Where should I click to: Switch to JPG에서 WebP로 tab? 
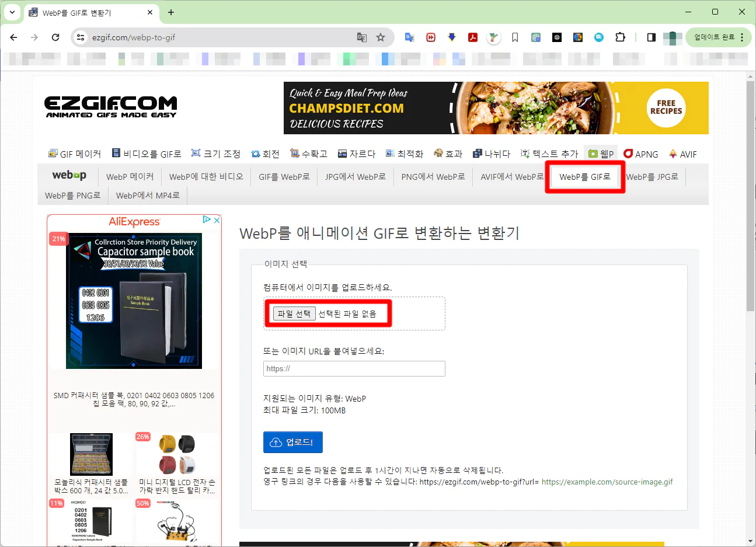pos(356,176)
